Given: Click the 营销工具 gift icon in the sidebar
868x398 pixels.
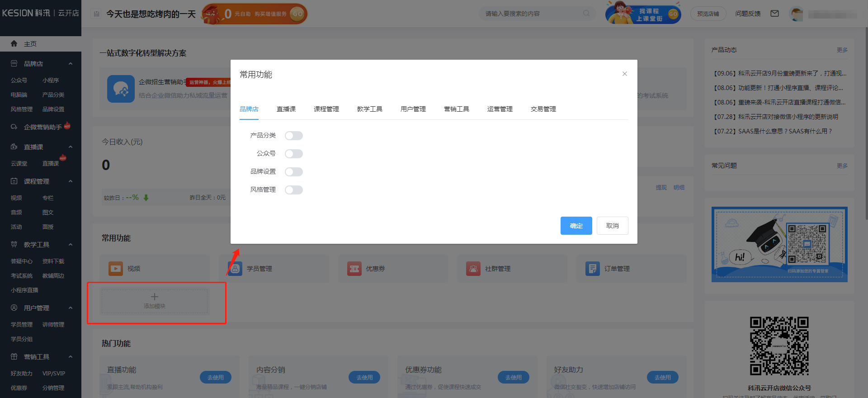Looking at the screenshot, I should click(14, 357).
